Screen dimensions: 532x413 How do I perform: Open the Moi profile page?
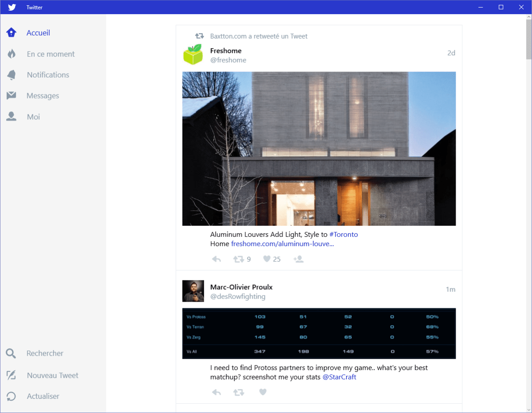click(x=33, y=117)
